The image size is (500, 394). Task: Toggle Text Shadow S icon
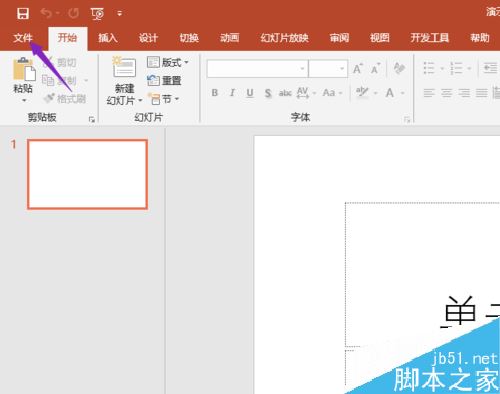(268, 93)
